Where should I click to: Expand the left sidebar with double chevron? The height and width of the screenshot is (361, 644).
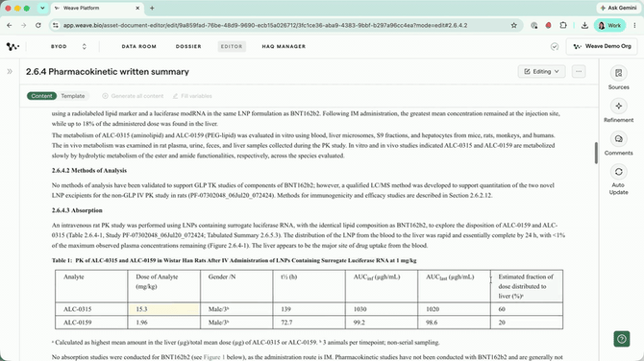pyautogui.click(x=10, y=71)
